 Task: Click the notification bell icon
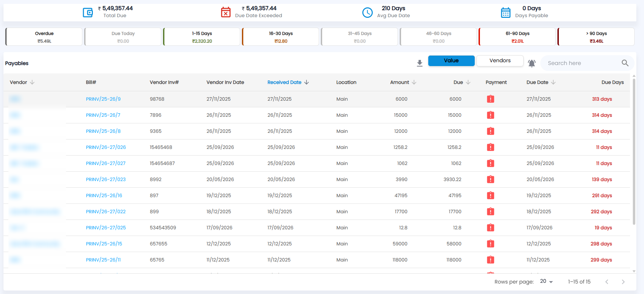(532, 63)
